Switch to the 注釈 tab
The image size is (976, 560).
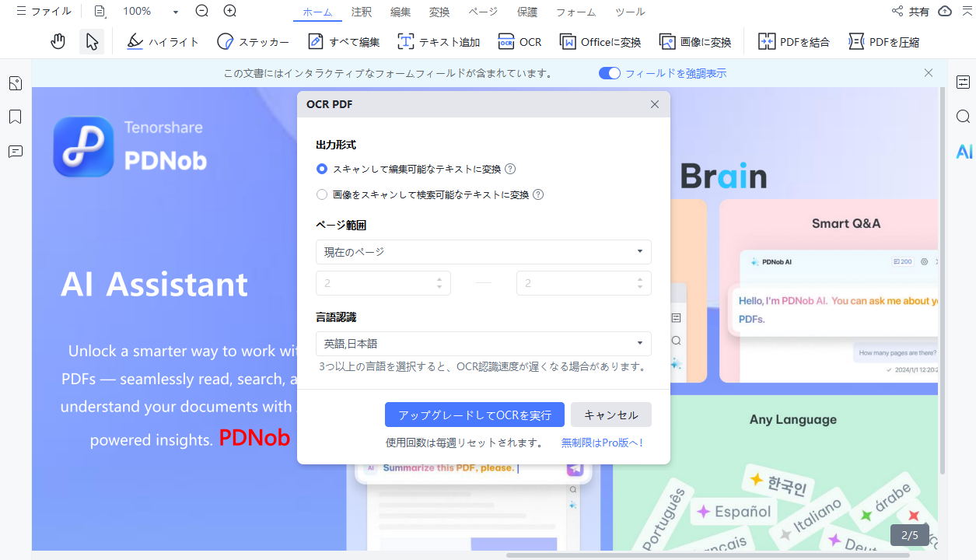coord(362,12)
